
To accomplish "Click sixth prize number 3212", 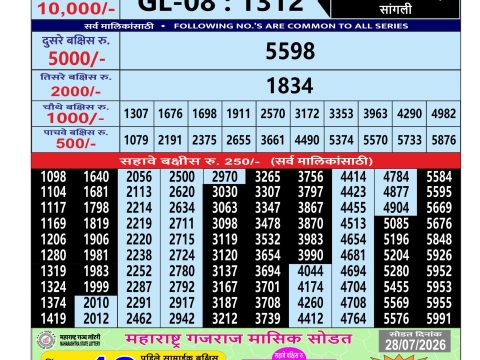I will (225, 319).
